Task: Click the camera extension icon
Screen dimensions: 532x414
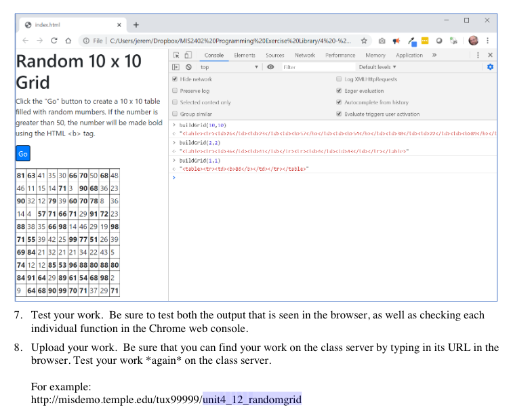Action: click(x=382, y=41)
